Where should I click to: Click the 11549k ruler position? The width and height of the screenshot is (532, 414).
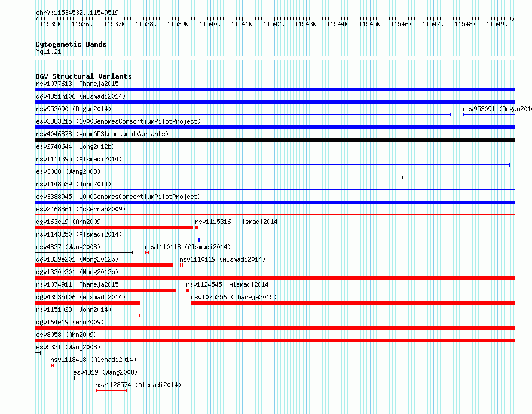[497, 24]
